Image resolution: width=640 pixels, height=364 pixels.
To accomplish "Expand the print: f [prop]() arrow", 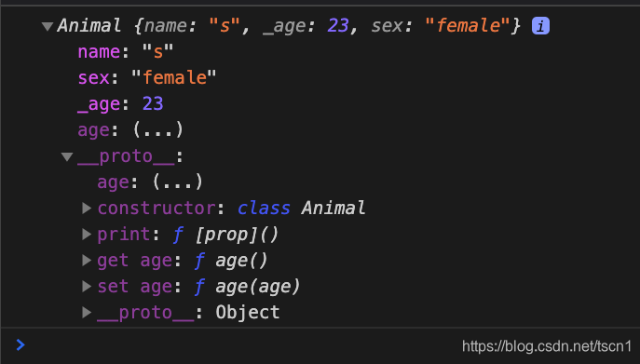I will tap(86, 235).
